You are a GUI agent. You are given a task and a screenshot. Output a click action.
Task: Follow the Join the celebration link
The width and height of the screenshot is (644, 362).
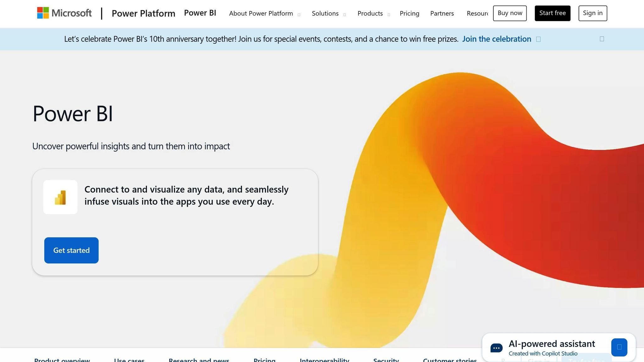pos(497,39)
